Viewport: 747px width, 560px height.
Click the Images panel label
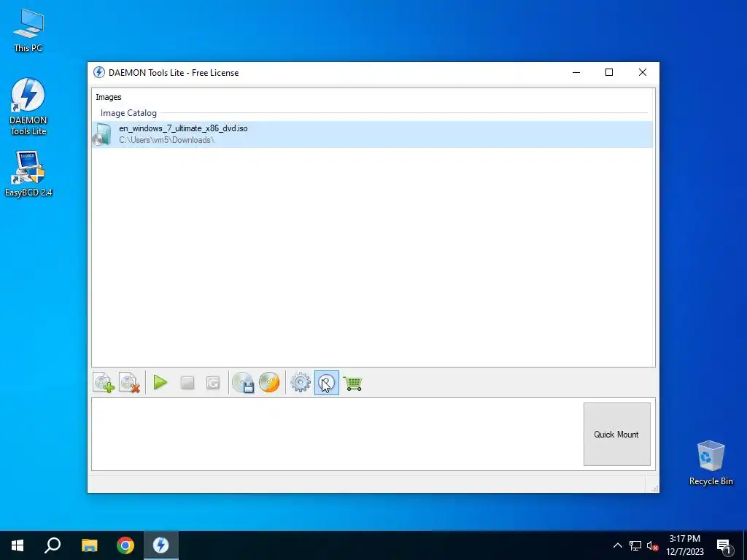click(109, 97)
